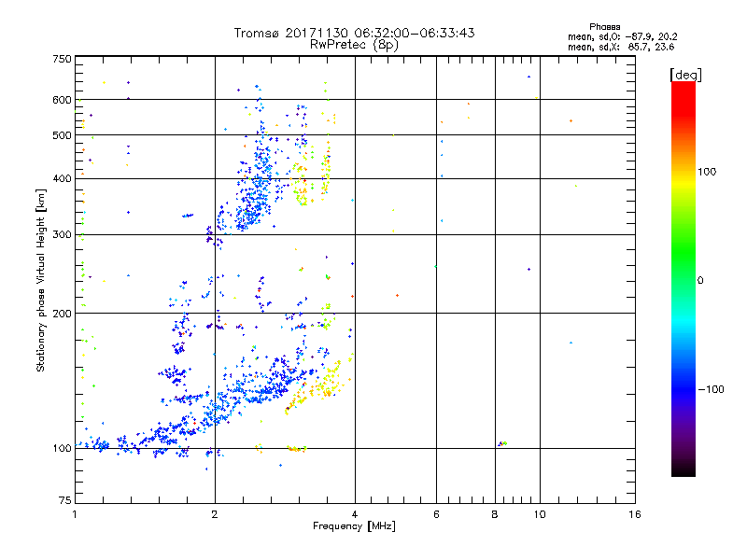Select the 'mean, sd,X: 85.7, 23.6' line
Image resolution: width=747 pixels, height=560 pixels.
tap(621, 47)
